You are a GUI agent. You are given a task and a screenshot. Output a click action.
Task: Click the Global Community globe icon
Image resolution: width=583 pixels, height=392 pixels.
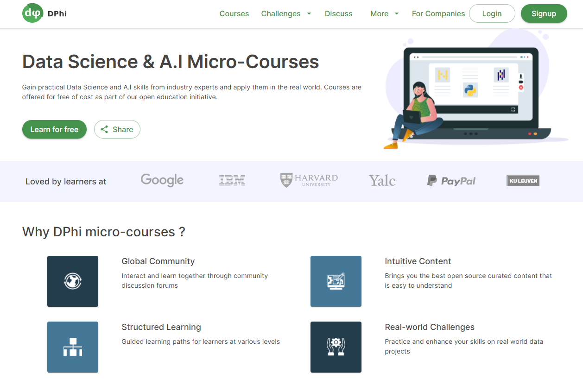(72, 281)
